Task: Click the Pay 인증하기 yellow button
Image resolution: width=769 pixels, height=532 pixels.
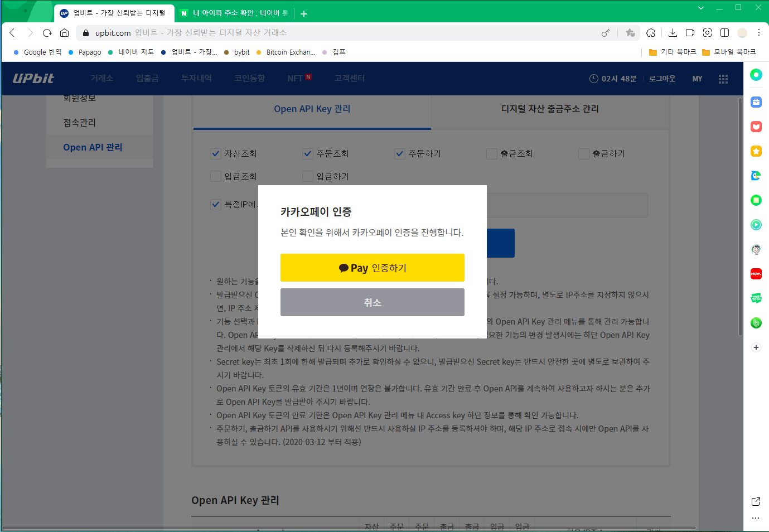Action: tap(373, 268)
